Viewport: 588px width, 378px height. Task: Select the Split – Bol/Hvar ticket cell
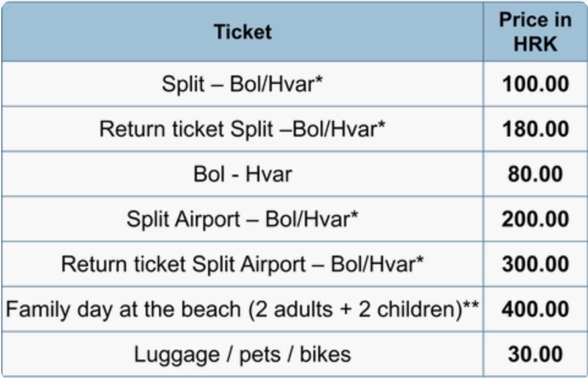pos(242,84)
